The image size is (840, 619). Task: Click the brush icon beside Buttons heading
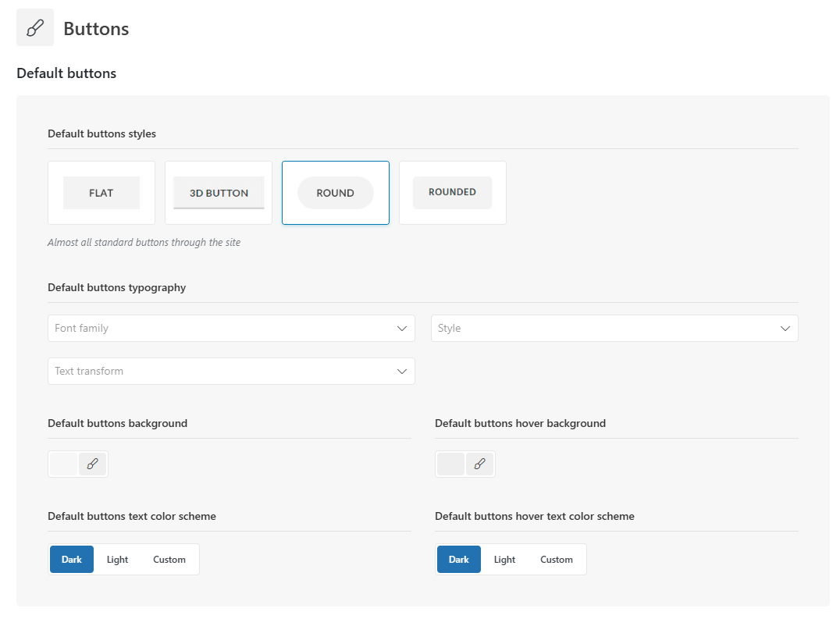[x=35, y=27]
